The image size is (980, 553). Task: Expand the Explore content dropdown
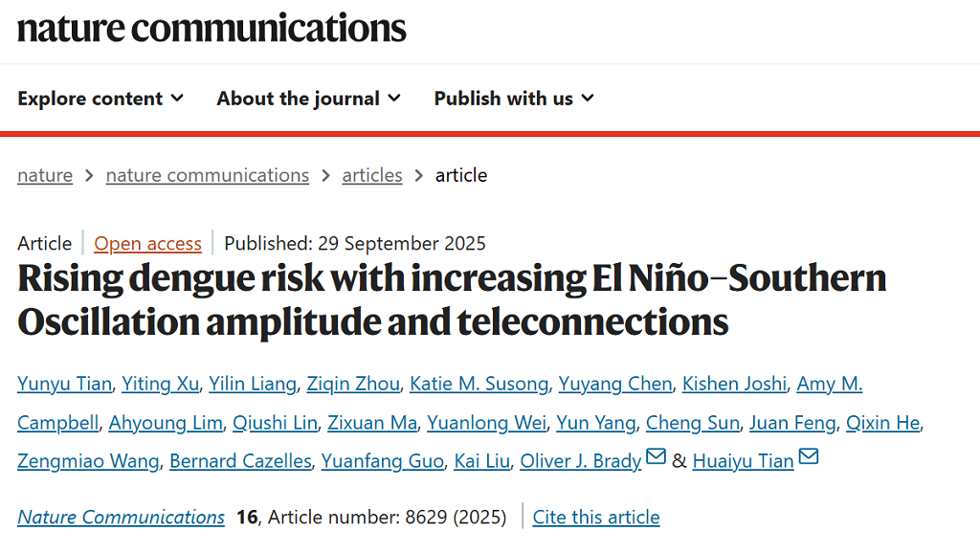(x=100, y=99)
